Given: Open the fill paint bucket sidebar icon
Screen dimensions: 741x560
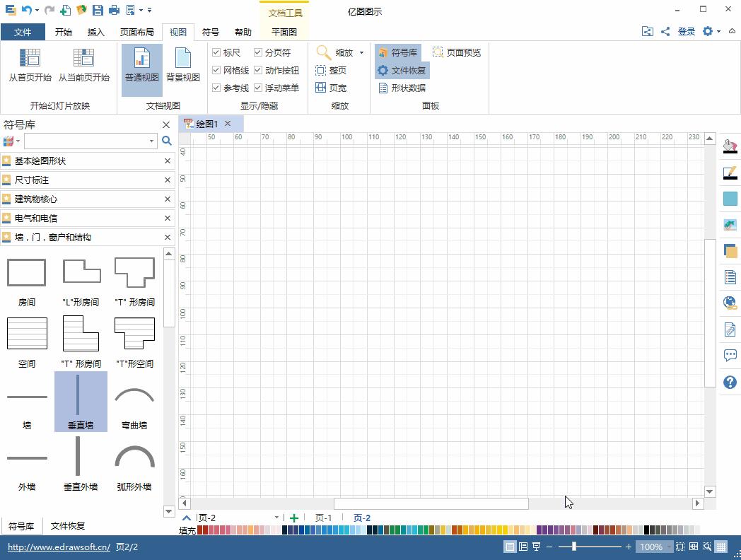Looking at the screenshot, I should click(730, 146).
